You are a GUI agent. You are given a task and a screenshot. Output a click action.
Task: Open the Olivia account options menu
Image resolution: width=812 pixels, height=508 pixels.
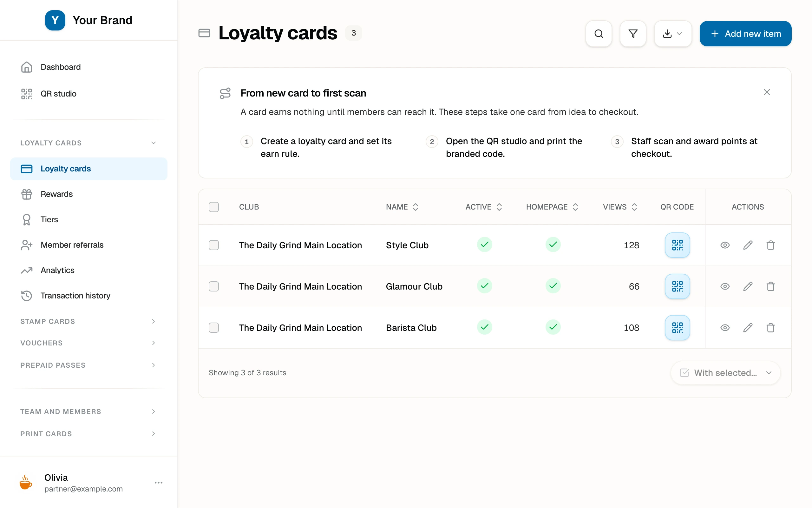click(158, 483)
